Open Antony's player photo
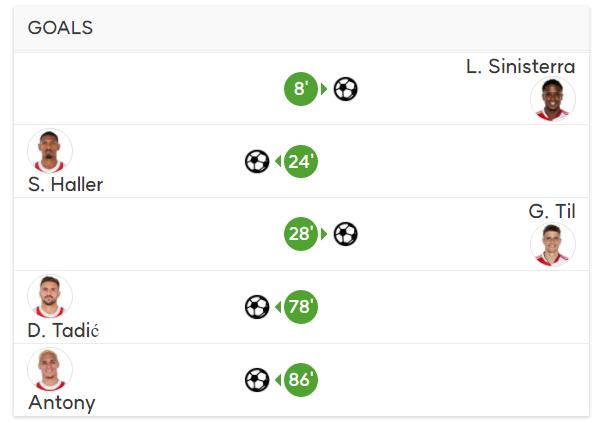Screen dimensions: 602x423 click(x=50, y=369)
